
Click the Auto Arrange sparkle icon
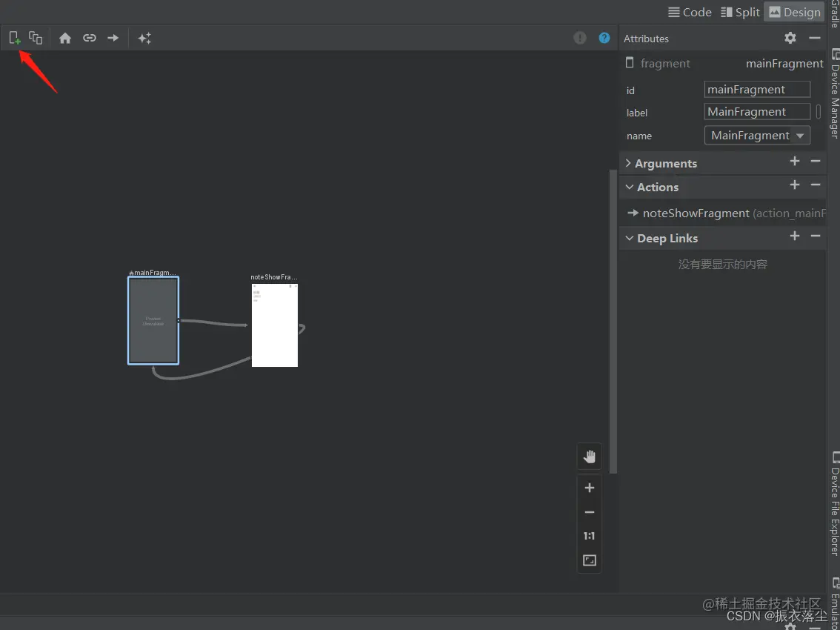pos(144,38)
